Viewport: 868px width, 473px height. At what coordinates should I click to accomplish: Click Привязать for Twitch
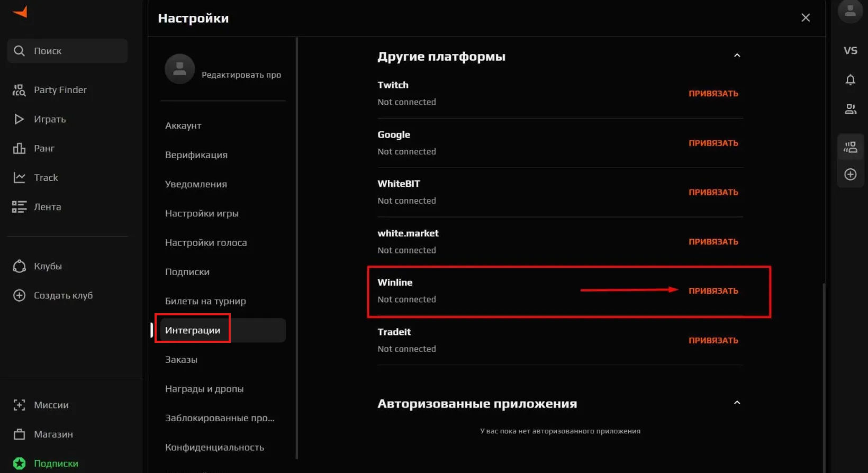pos(713,94)
